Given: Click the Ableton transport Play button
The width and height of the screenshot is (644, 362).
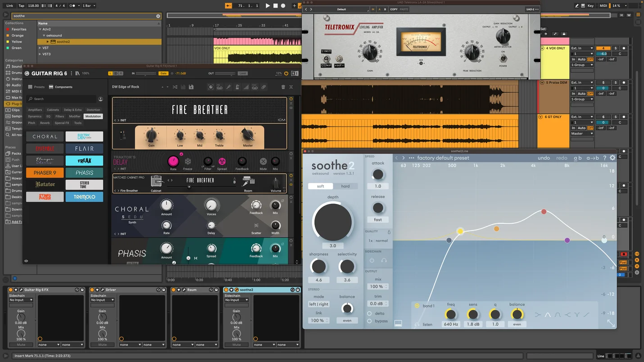Looking at the screenshot, I should 268,6.
